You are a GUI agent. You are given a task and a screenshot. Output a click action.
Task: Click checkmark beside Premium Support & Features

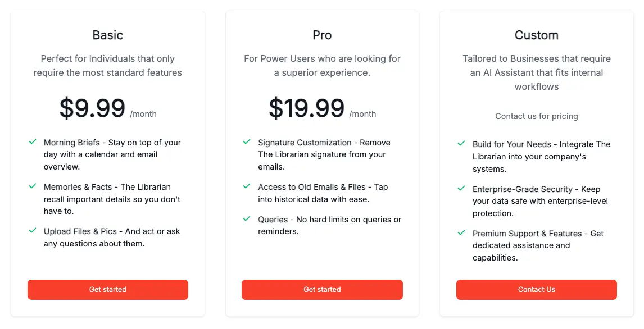click(461, 232)
